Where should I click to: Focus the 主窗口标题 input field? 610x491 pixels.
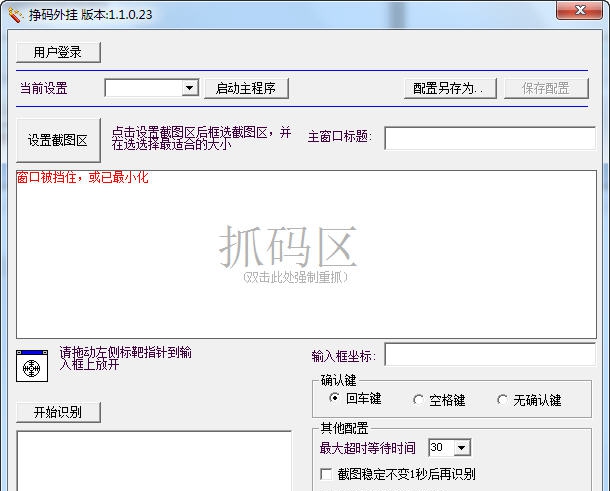[490, 138]
